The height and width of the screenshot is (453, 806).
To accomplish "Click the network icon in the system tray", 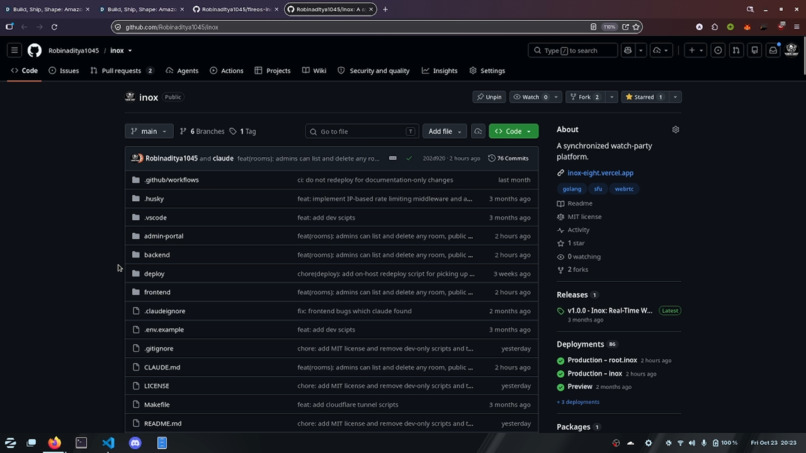I will pyautogui.click(x=680, y=443).
